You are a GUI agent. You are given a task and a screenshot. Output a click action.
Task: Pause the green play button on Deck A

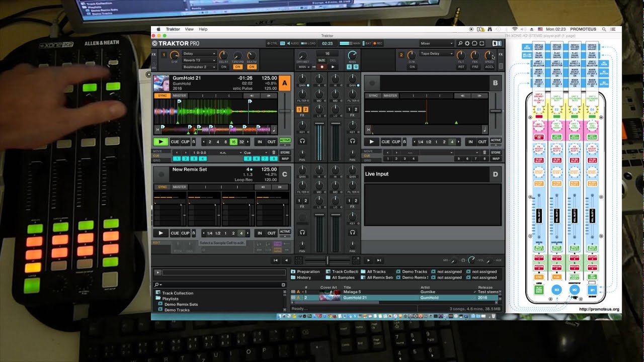point(160,142)
